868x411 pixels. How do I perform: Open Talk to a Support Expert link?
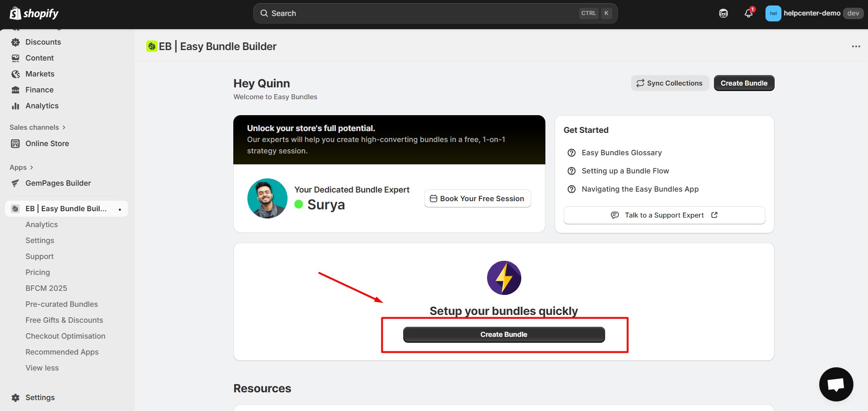663,215
